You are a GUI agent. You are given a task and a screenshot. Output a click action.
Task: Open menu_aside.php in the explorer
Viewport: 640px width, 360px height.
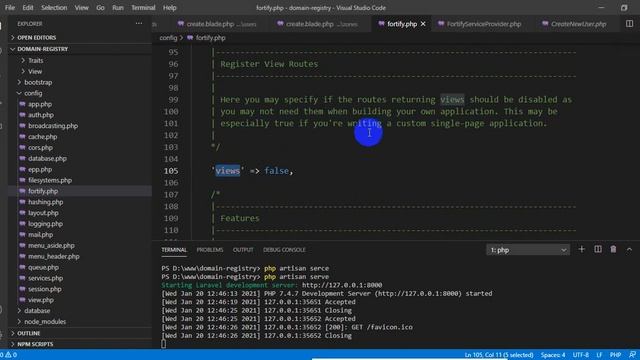(x=51, y=246)
